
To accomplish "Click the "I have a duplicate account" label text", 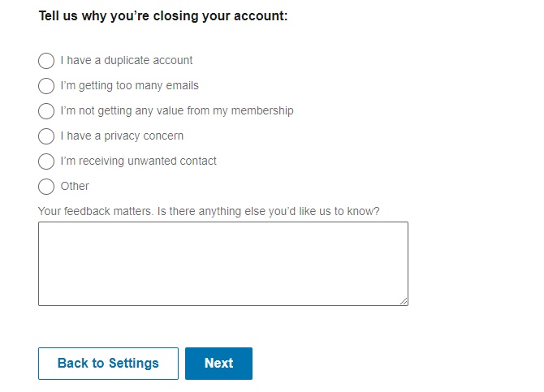I will point(127,61).
